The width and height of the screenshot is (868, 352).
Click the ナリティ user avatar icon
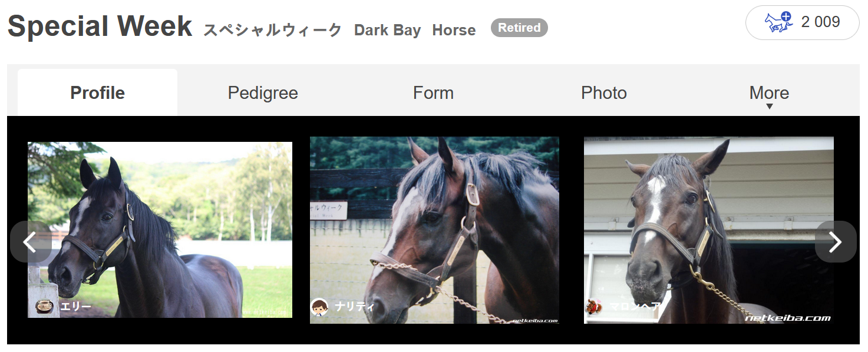[x=319, y=306]
